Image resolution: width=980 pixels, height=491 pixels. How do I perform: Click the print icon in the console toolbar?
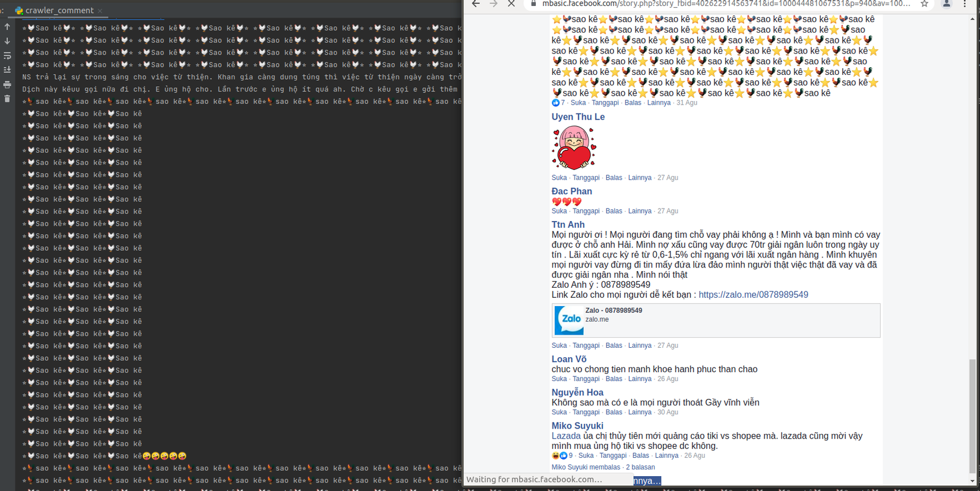[7, 84]
